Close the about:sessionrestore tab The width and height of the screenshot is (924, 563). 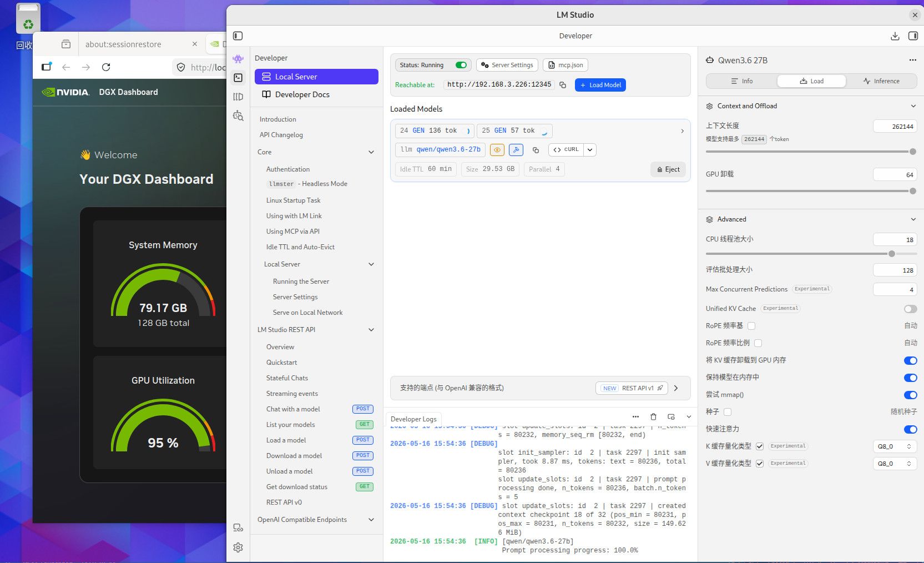point(194,44)
